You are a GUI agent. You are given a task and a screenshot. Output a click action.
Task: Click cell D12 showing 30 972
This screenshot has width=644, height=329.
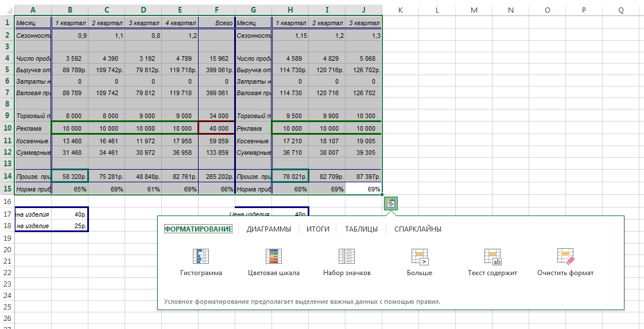[x=143, y=152]
